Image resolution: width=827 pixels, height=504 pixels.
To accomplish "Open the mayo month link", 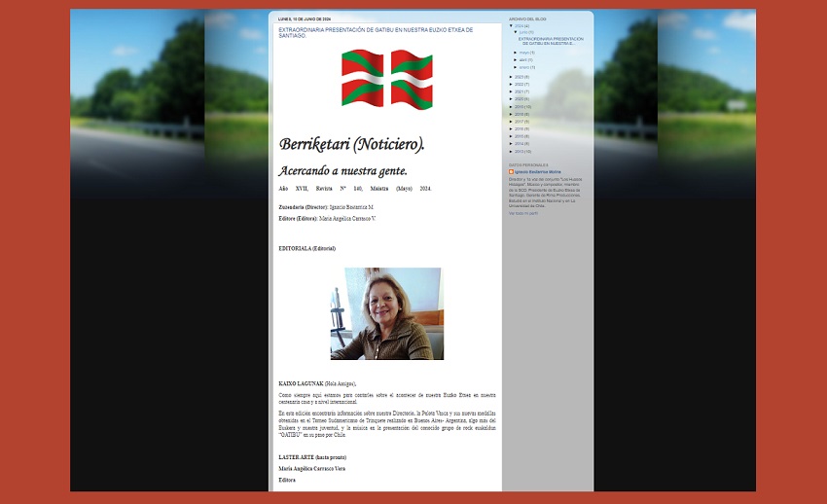I will click(x=523, y=53).
